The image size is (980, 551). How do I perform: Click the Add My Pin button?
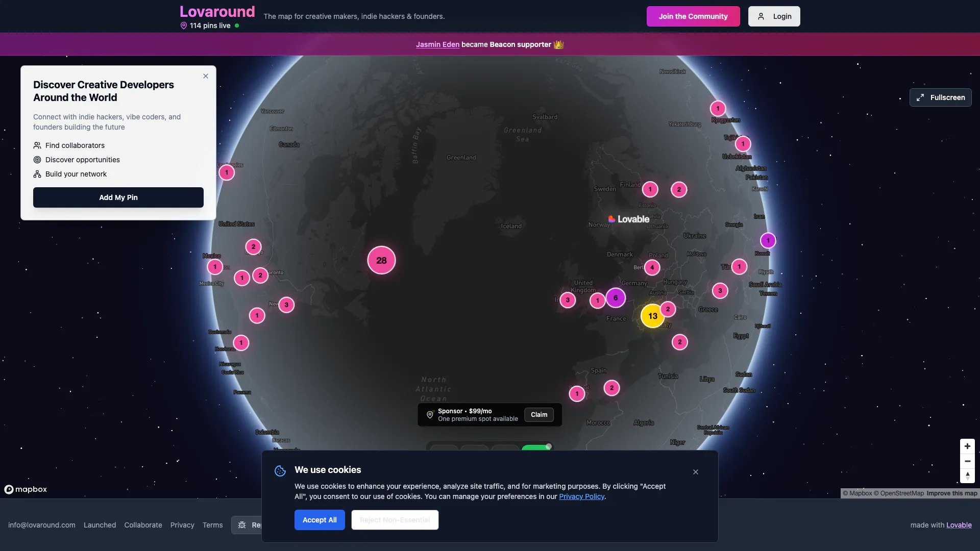point(118,197)
